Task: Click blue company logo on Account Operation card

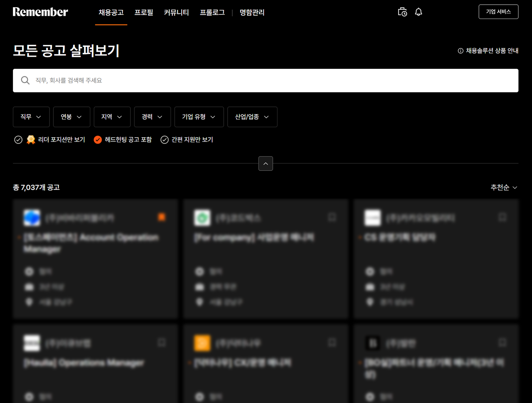Action: 32,218
